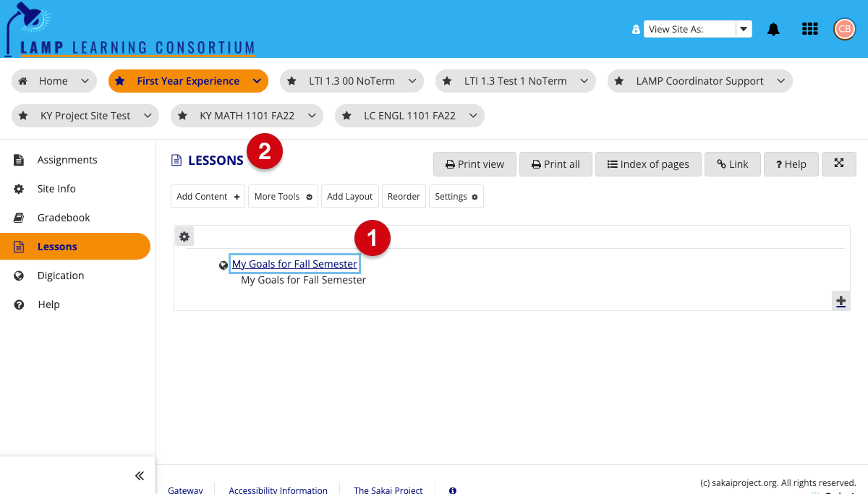The image size is (868, 494).
Task: Switch to First Year Experience site
Action: tap(188, 81)
